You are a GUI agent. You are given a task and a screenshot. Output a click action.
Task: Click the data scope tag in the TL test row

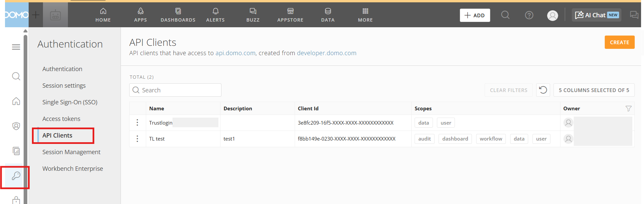pos(519,139)
